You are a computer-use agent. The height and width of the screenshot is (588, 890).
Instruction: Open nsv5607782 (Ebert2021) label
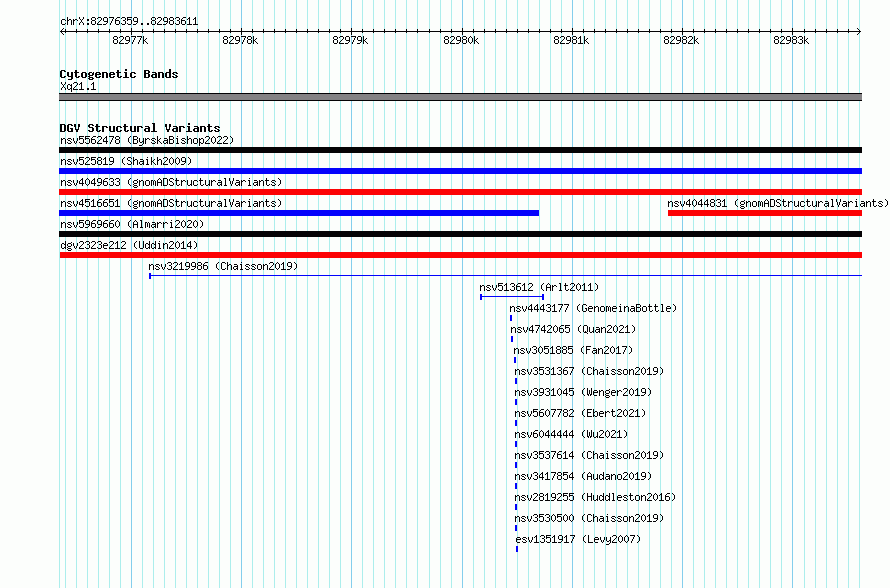coord(580,413)
